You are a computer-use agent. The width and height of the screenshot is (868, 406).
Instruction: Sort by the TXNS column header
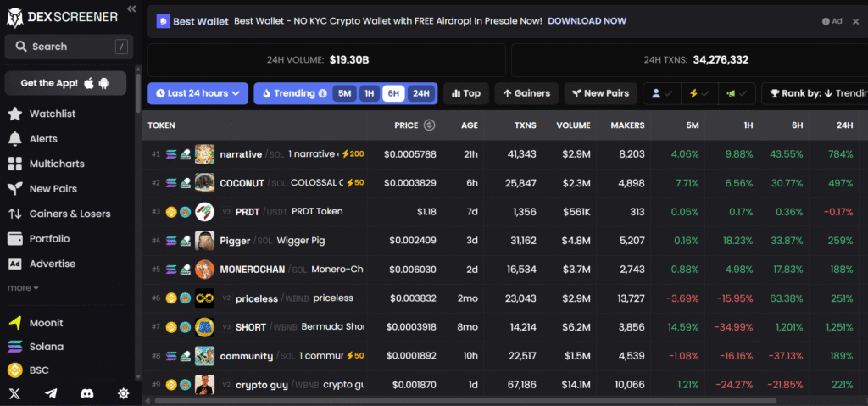tap(525, 125)
